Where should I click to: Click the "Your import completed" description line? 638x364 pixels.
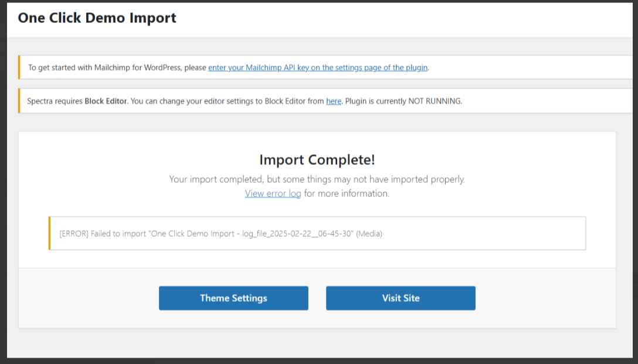tap(317, 179)
